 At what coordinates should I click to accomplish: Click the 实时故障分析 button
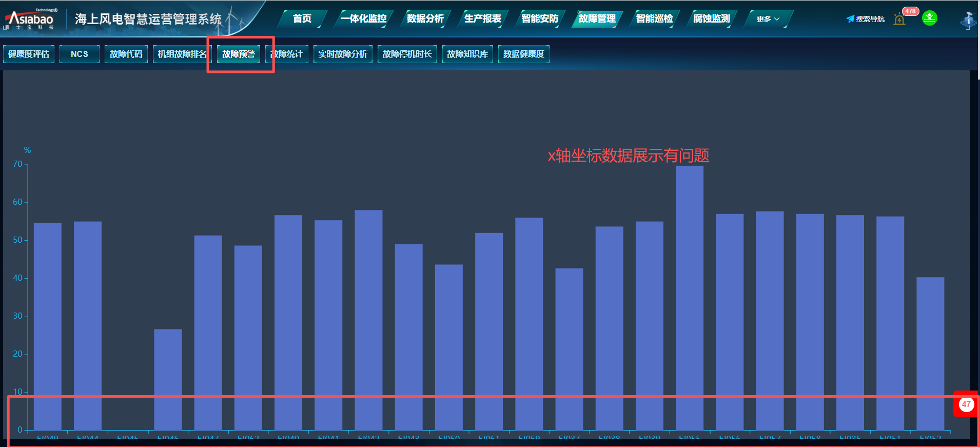(x=342, y=54)
